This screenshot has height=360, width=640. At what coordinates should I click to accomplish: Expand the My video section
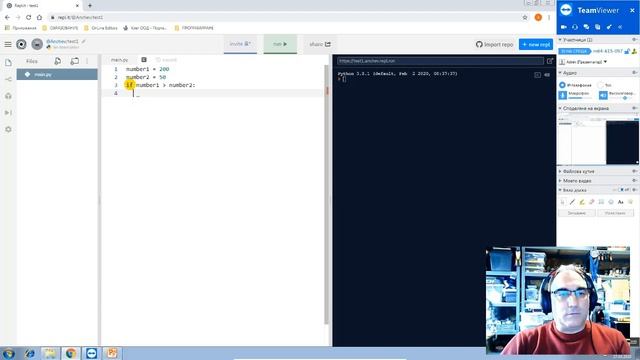[560, 181]
